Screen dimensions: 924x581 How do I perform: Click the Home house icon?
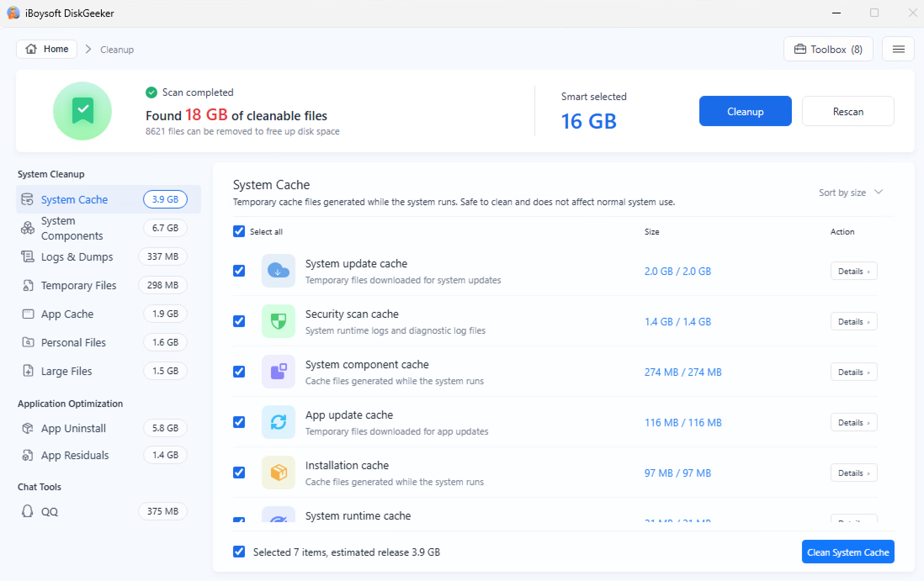coord(31,49)
